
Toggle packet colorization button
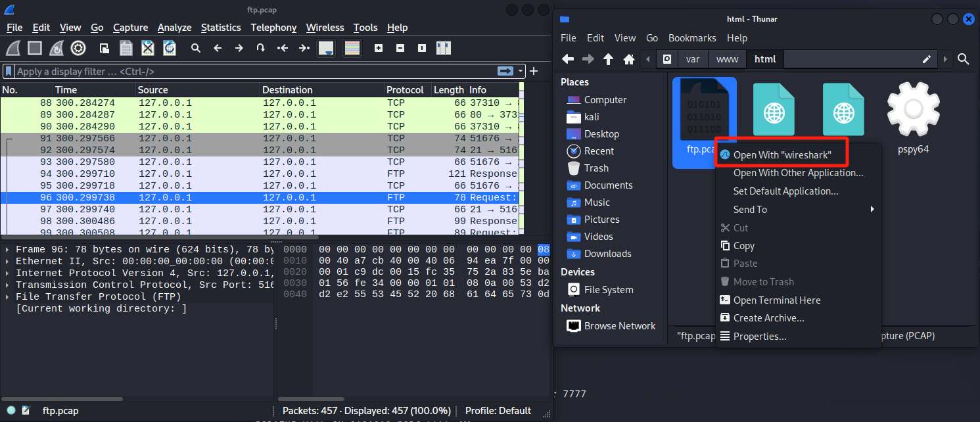(352, 48)
